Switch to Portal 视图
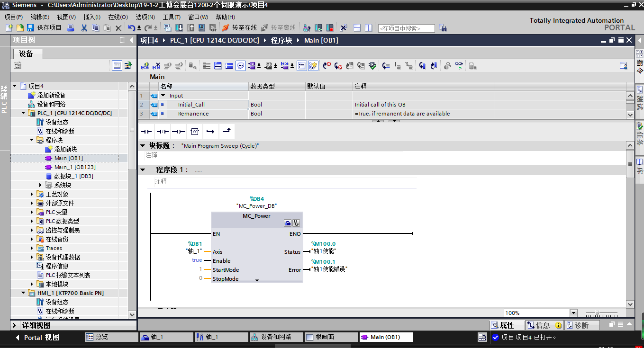The height and width of the screenshot is (348, 644). click(38, 338)
